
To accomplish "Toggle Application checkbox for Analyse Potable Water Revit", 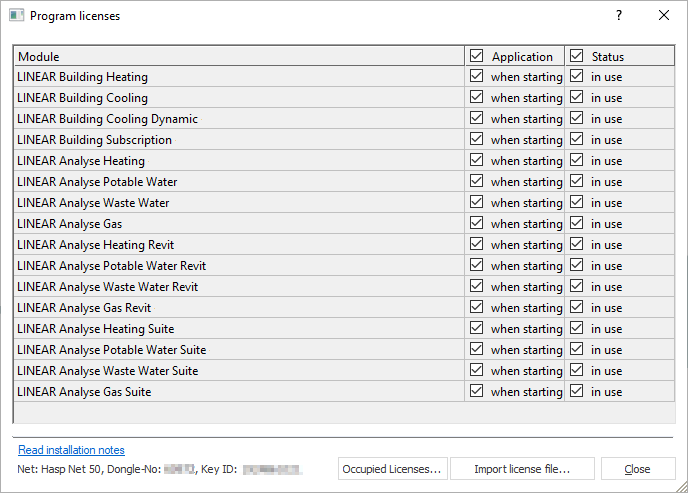I will (477, 265).
